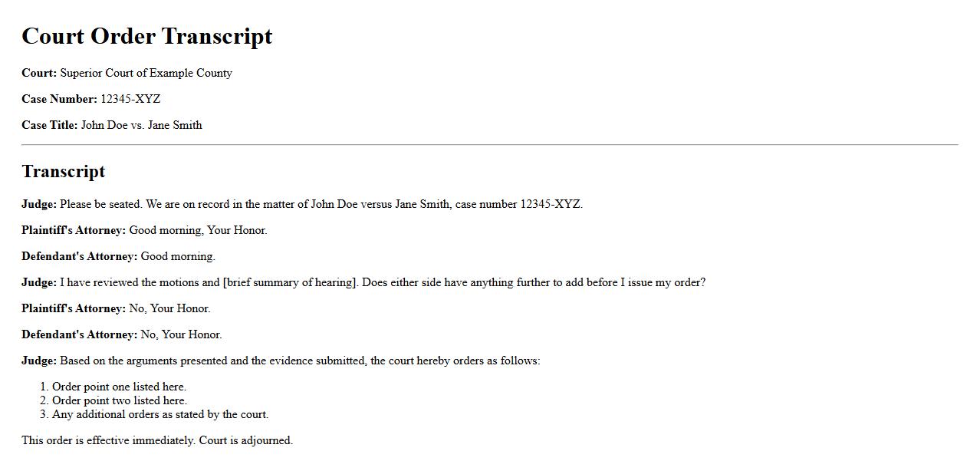Click "Any additional orders as stated" list item
The image size is (980, 461).
(x=159, y=414)
